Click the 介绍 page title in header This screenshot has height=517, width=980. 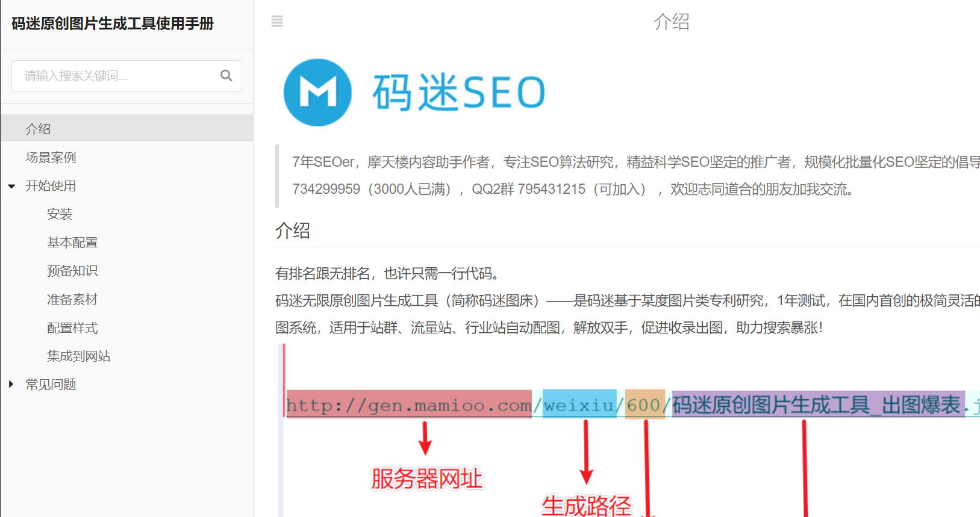click(672, 22)
